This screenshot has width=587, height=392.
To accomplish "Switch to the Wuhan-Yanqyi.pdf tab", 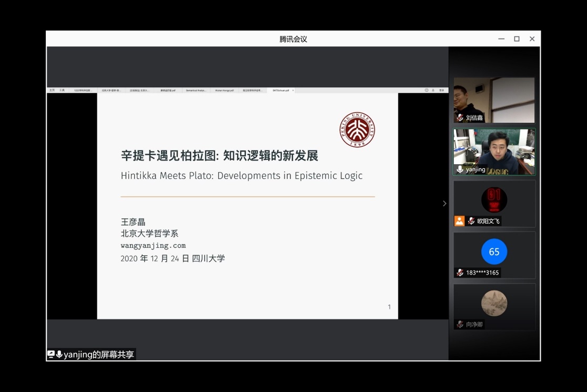I will (225, 91).
